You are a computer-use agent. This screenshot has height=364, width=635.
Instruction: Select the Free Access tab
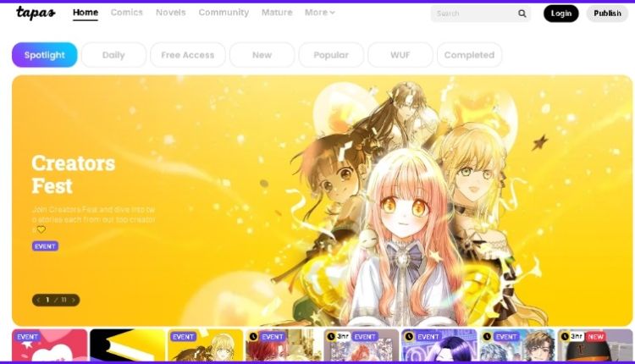pyautogui.click(x=187, y=55)
